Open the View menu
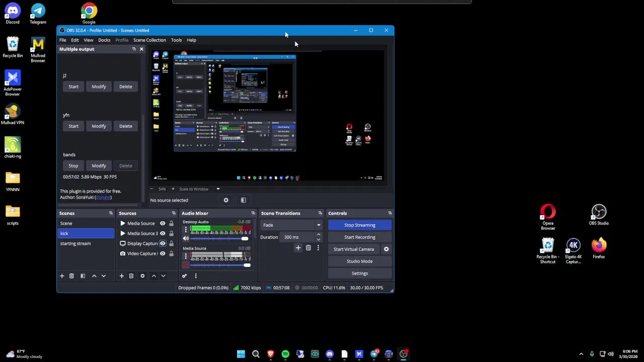The height and width of the screenshot is (362, 644). click(x=89, y=40)
